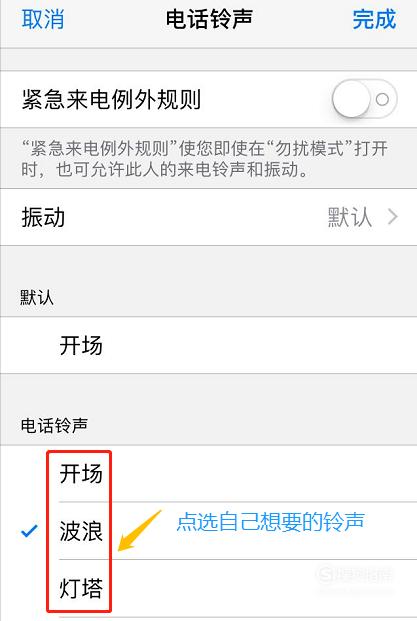The image size is (417, 621).
Task: Click the 电话铃声 page title
Action: pos(209,19)
